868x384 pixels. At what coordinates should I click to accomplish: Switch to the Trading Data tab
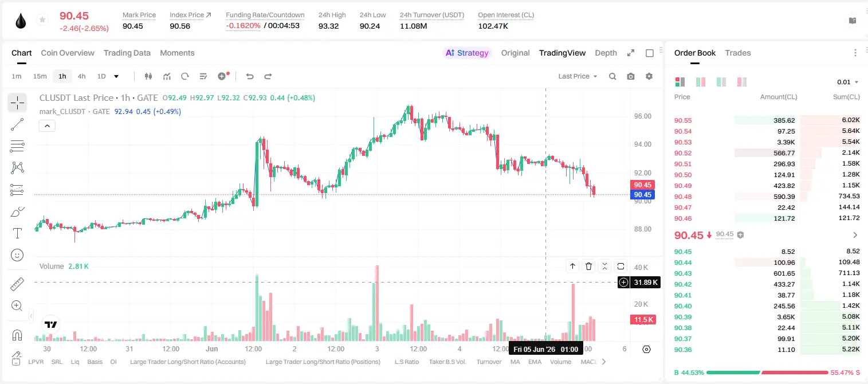(127, 53)
